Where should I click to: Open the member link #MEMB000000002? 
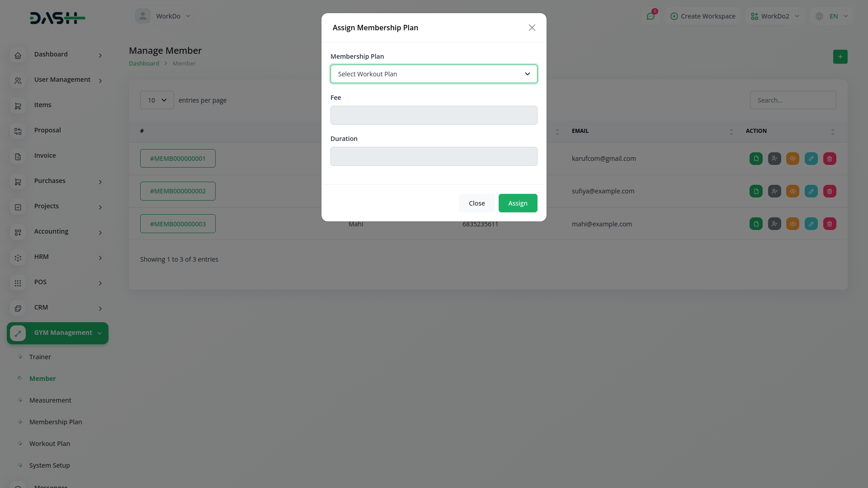tap(178, 191)
